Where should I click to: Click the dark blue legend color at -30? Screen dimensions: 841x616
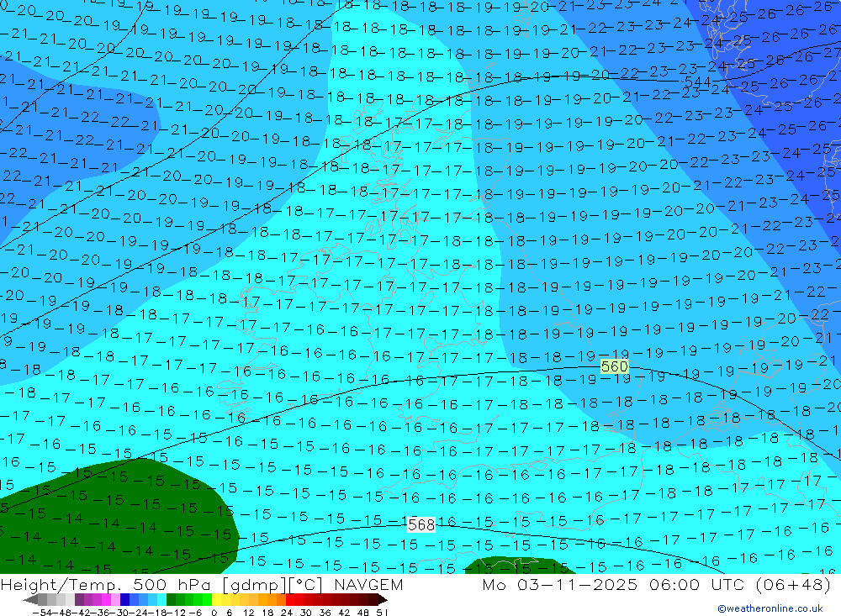click(124, 599)
